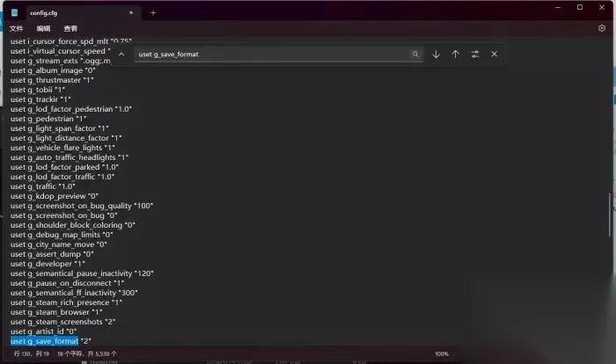Viewport: 616px width, 364px height.
Task: Close the config.cfg tab
Action: (131, 12)
